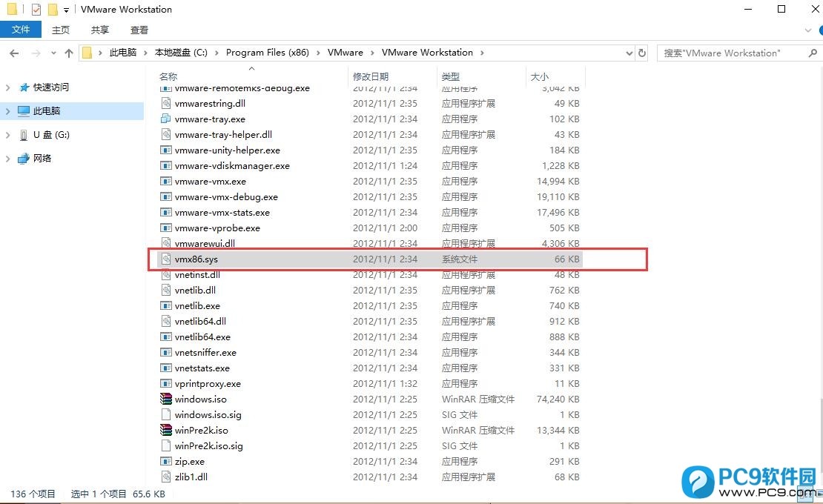The width and height of the screenshot is (823, 504).
Task: Switch to the 主页 (Home) tab
Action: click(61, 30)
